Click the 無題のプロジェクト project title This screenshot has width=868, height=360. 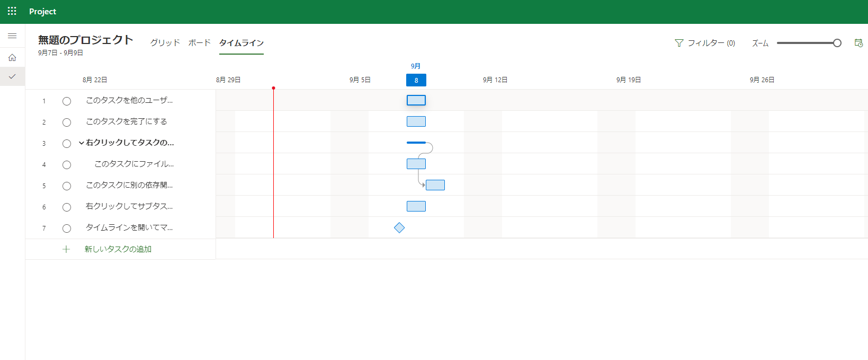[85, 40]
